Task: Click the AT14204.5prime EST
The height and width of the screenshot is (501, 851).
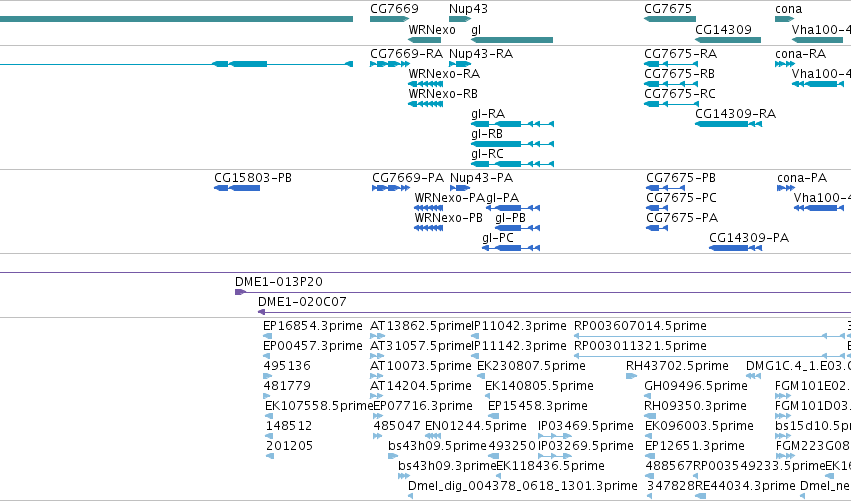Action: click(x=377, y=396)
